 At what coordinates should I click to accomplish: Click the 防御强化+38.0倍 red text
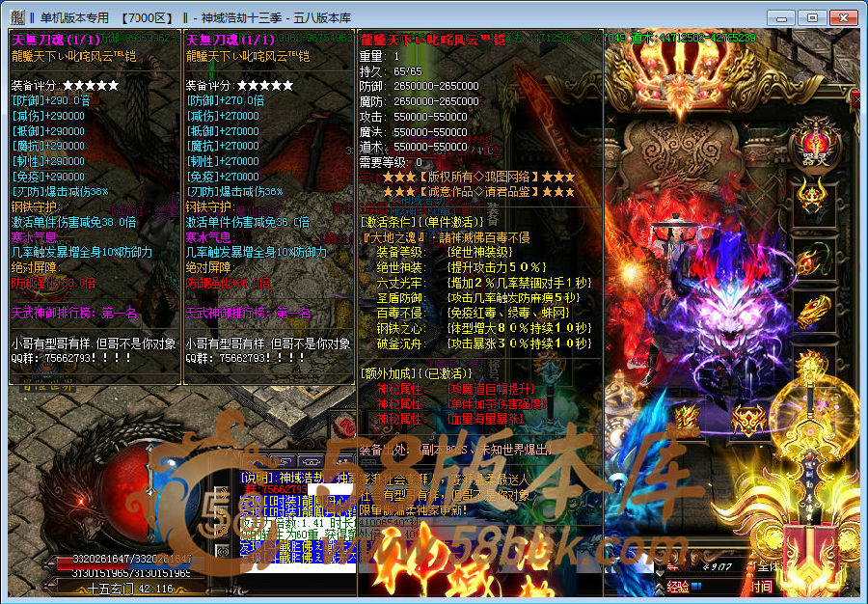pos(53,283)
